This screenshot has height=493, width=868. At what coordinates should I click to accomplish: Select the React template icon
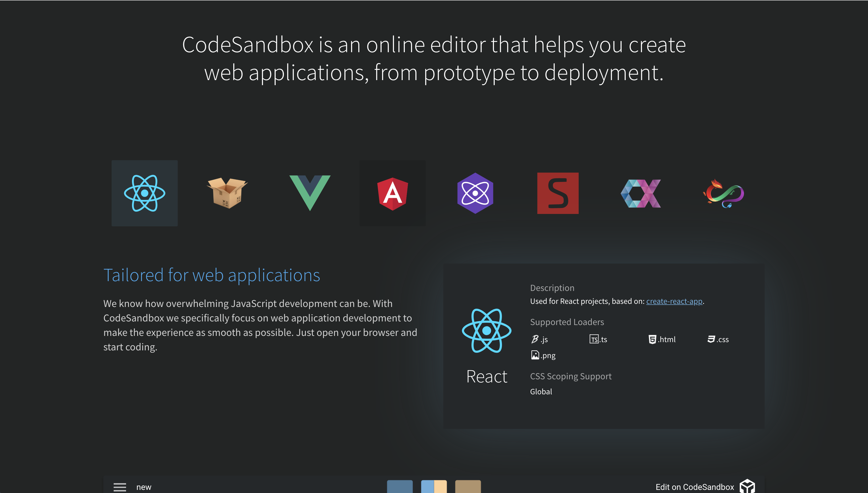click(145, 193)
